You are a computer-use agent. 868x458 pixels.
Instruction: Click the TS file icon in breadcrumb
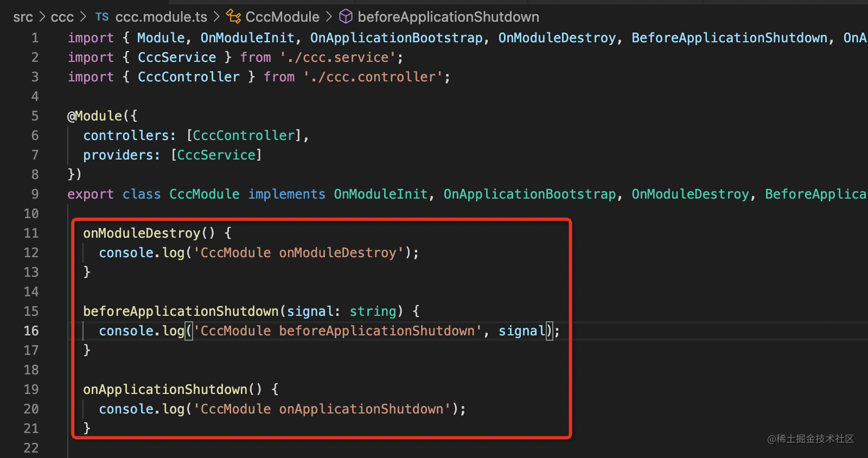click(x=102, y=17)
